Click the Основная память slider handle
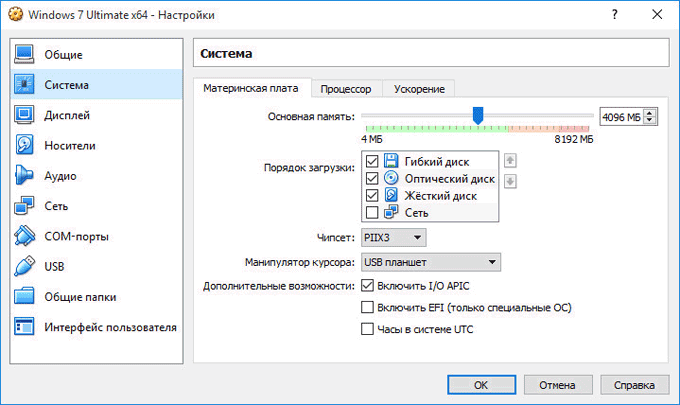The width and height of the screenshot is (680, 405). [478, 116]
